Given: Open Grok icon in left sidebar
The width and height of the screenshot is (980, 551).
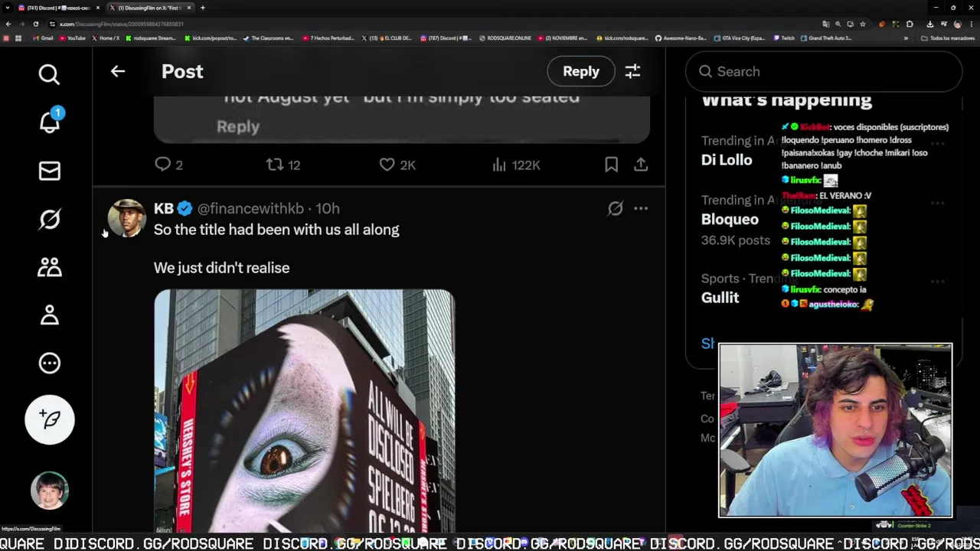Looking at the screenshot, I should (x=49, y=219).
